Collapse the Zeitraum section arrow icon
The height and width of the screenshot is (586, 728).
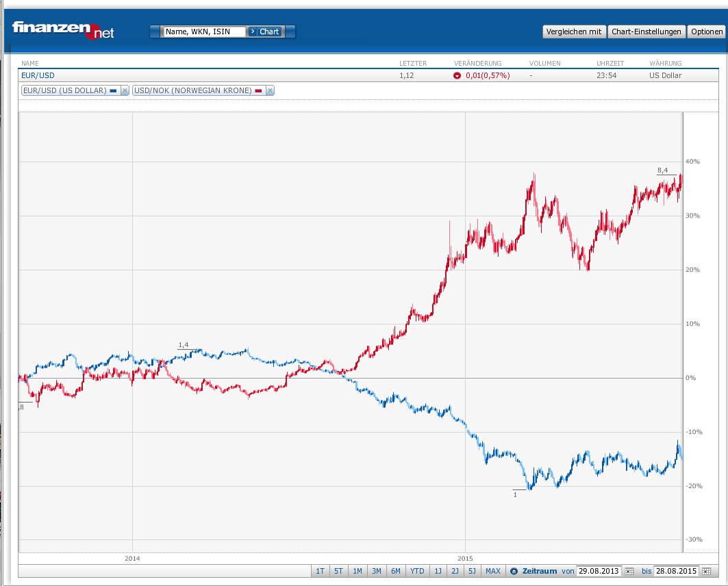(x=514, y=571)
